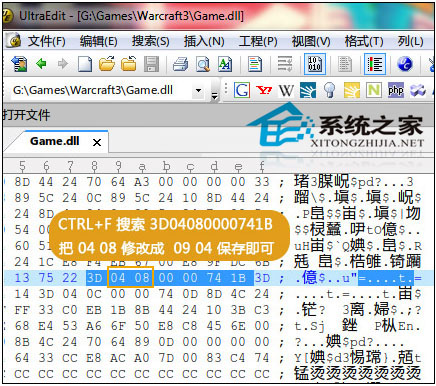The image size is (436, 386).
Task: Click hex byte A3 in first row
Action: click(x=142, y=182)
